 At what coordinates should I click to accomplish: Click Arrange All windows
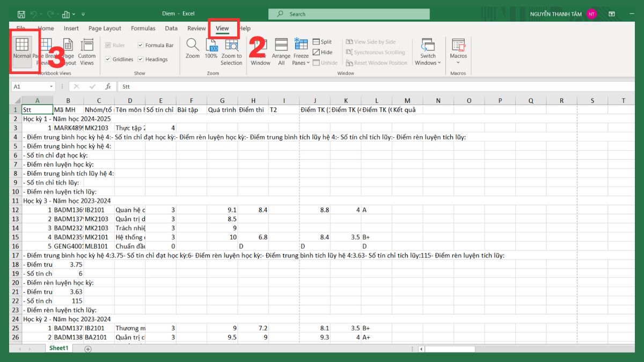click(x=281, y=51)
